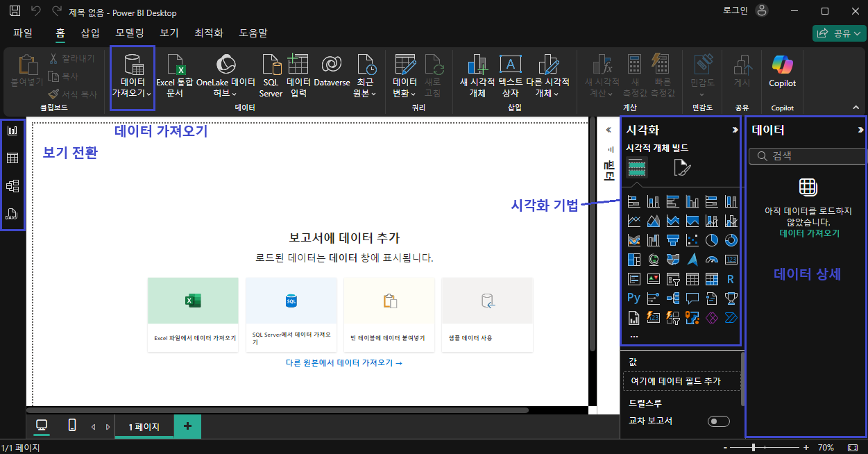Select the Power Automate visual

tap(731, 318)
